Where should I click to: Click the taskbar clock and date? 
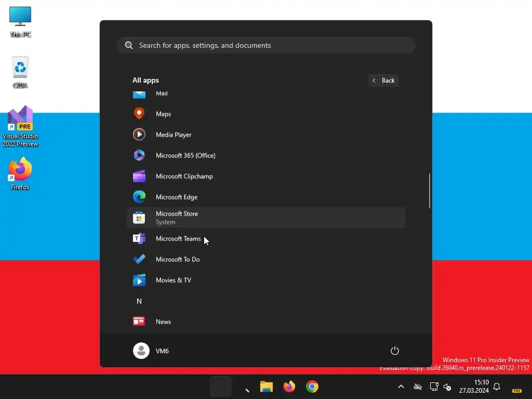474,387
